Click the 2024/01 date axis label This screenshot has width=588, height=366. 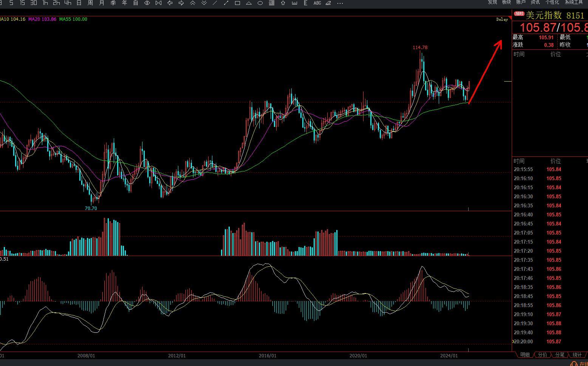coord(449,356)
